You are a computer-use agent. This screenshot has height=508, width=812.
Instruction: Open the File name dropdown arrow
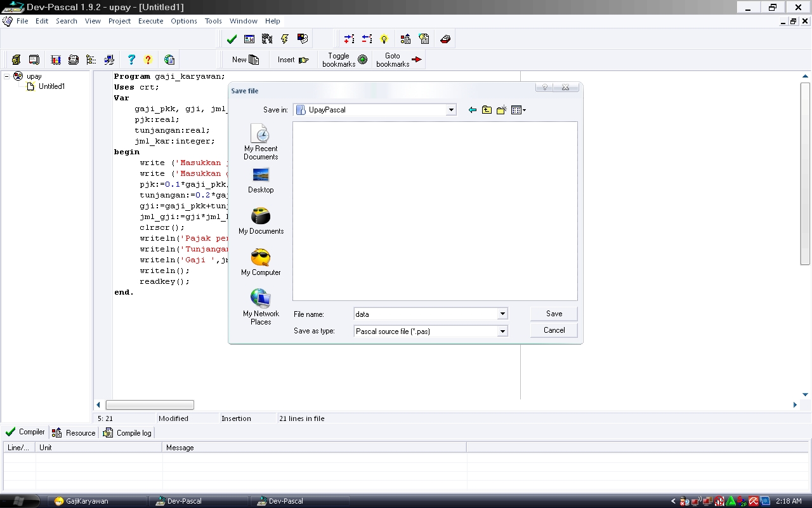click(502, 314)
